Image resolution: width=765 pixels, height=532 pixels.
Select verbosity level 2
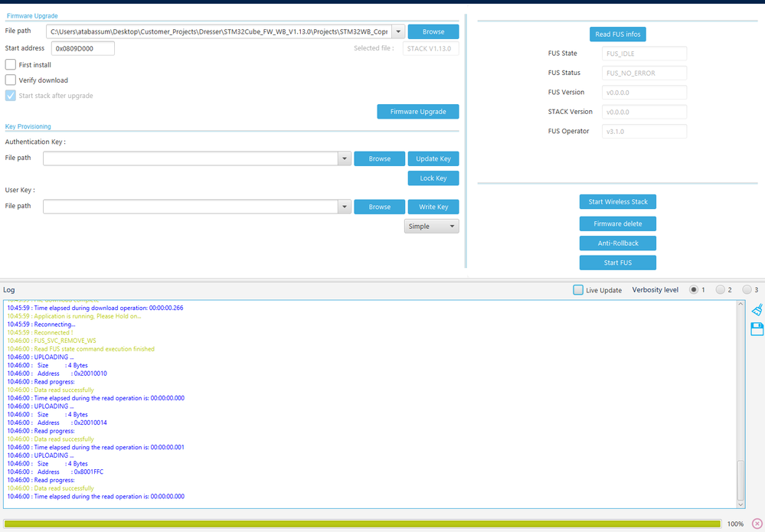tap(720, 289)
